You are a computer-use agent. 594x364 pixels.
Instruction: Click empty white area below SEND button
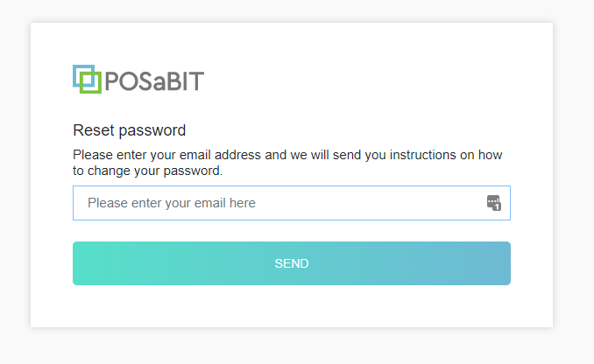coord(292,306)
